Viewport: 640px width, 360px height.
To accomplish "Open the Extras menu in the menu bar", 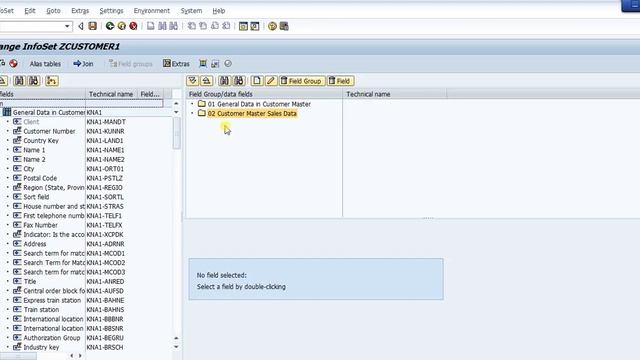I will pyautogui.click(x=80, y=11).
